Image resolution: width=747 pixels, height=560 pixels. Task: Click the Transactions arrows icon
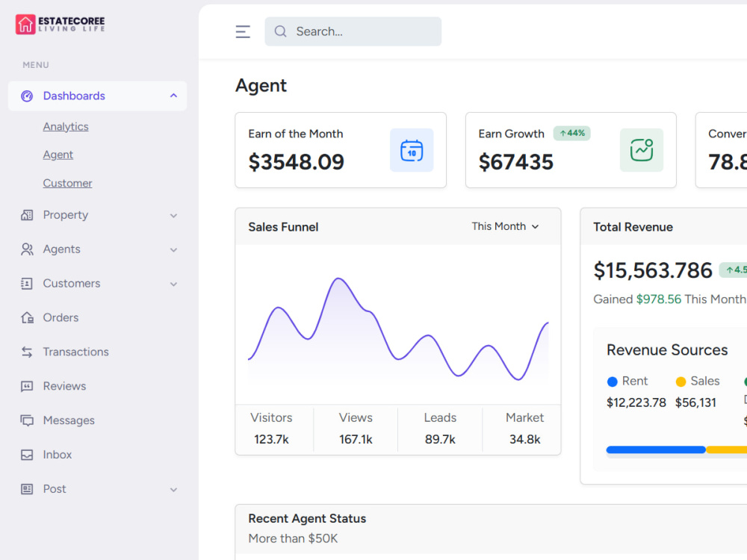pyautogui.click(x=27, y=352)
